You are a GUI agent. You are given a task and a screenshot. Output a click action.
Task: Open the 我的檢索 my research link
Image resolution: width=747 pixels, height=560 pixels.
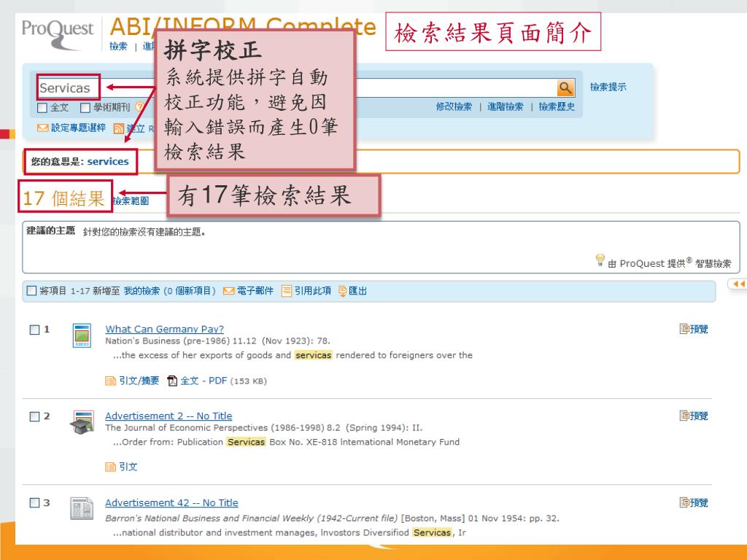point(142,291)
